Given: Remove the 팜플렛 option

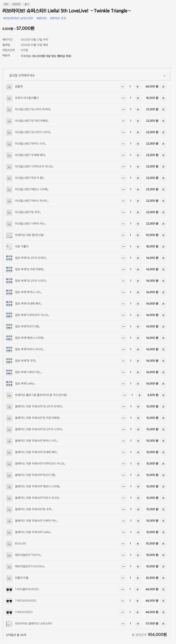Looking at the screenshot, I should tap(164, 87).
